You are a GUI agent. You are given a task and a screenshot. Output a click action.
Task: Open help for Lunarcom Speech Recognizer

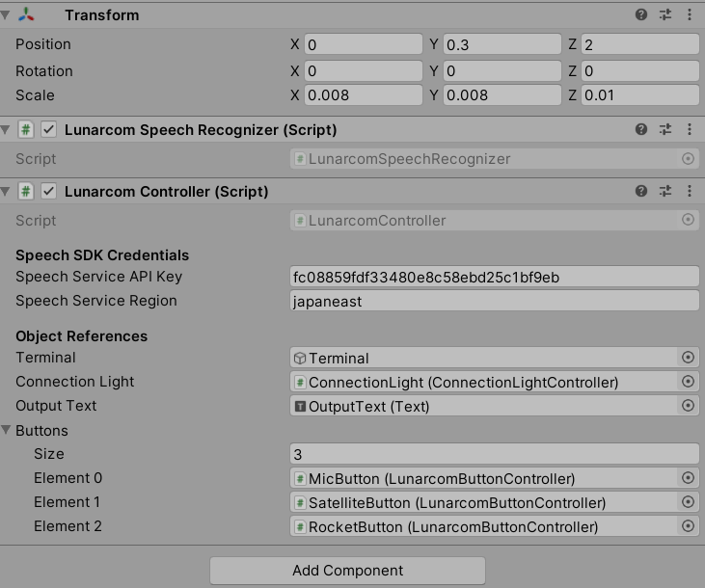pyautogui.click(x=641, y=129)
